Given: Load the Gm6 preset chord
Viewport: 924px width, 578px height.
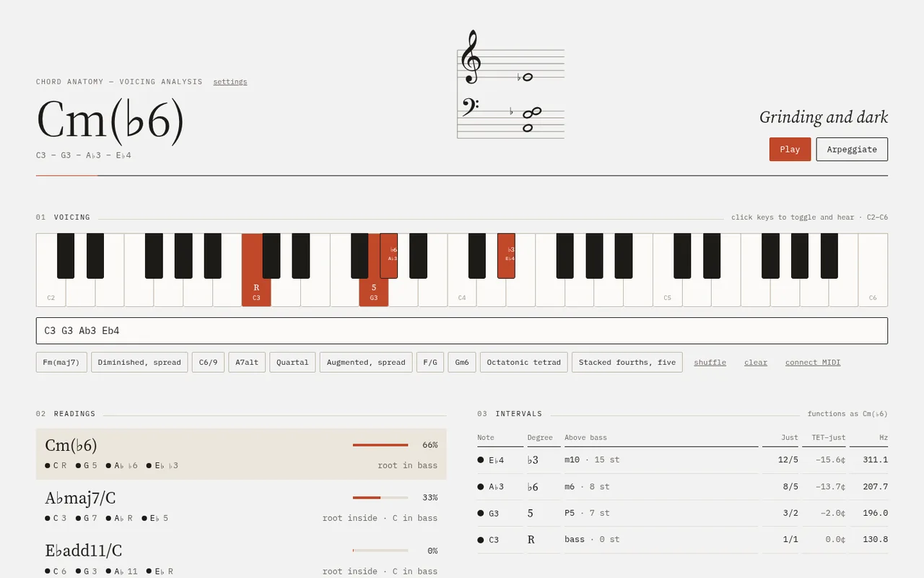Looking at the screenshot, I should (x=462, y=362).
